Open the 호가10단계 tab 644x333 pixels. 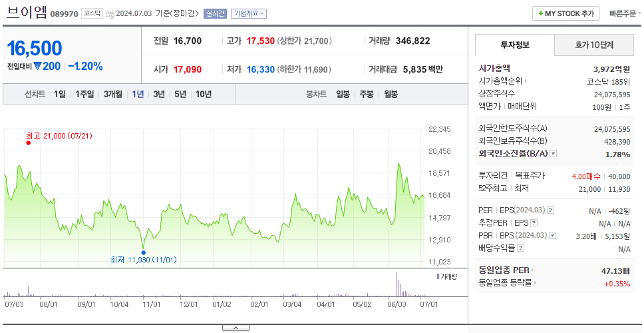[594, 45]
